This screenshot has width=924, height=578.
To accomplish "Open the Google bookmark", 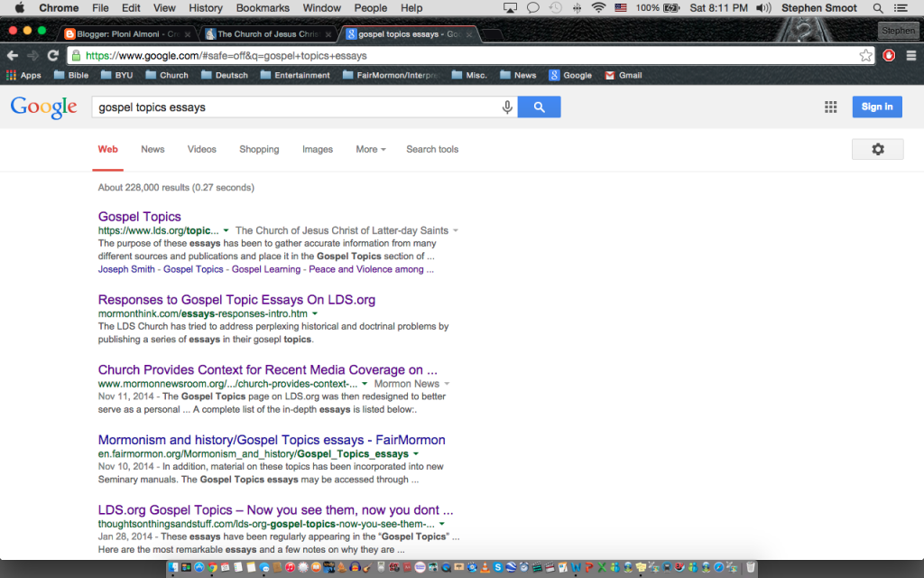I will (x=570, y=75).
